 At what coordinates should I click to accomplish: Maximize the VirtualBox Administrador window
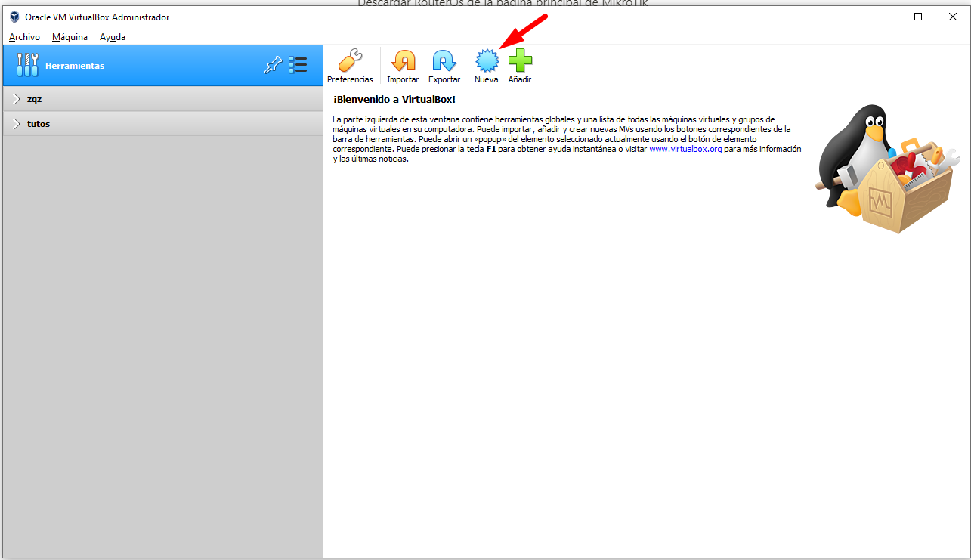[917, 16]
